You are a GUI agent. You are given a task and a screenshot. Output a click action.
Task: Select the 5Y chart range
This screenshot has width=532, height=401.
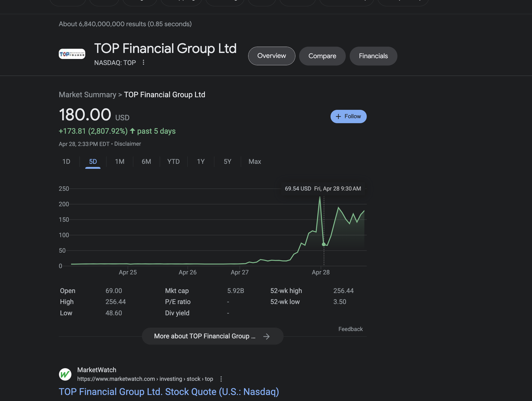click(x=227, y=161)
